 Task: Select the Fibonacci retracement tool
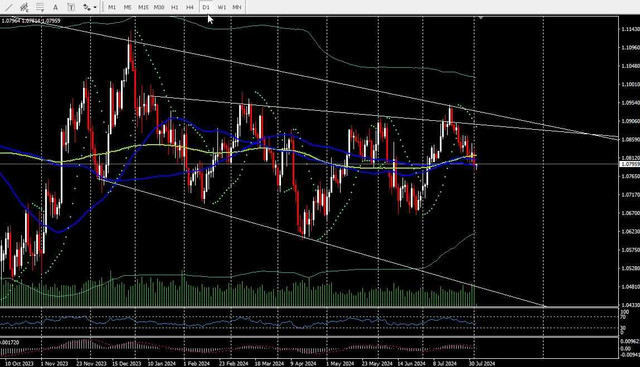click(x=40, y=7)
